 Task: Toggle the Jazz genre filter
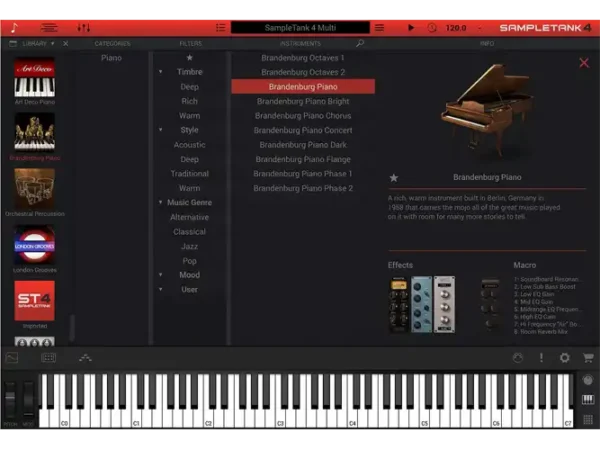(189, 246)
